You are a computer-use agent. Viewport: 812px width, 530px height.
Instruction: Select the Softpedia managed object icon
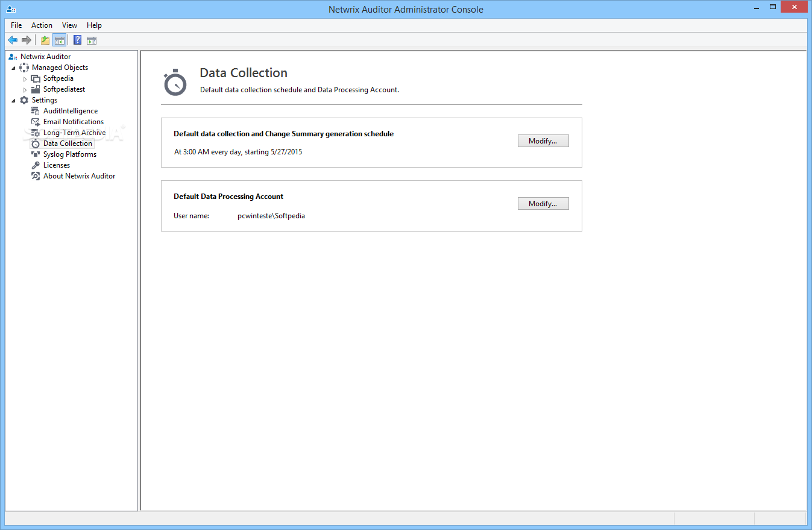point(36,78)
